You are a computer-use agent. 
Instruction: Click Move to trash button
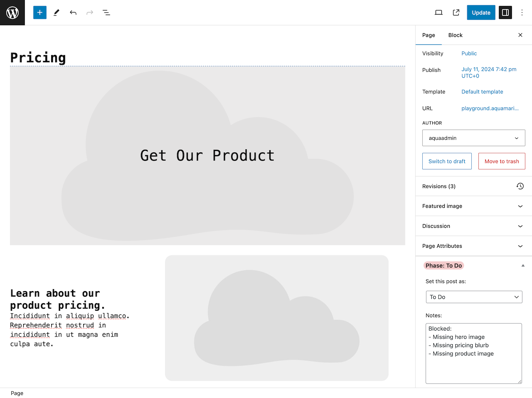pos(502,161)
